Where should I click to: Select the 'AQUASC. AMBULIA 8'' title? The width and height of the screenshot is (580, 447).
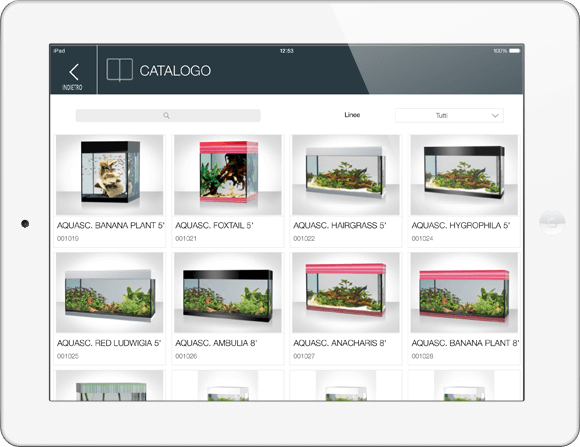[216, 343]
